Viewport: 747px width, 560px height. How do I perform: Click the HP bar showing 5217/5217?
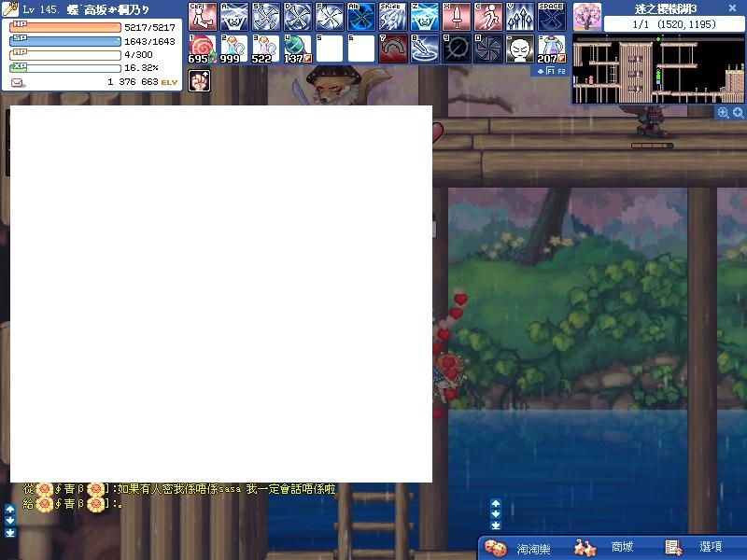[64, 28]
